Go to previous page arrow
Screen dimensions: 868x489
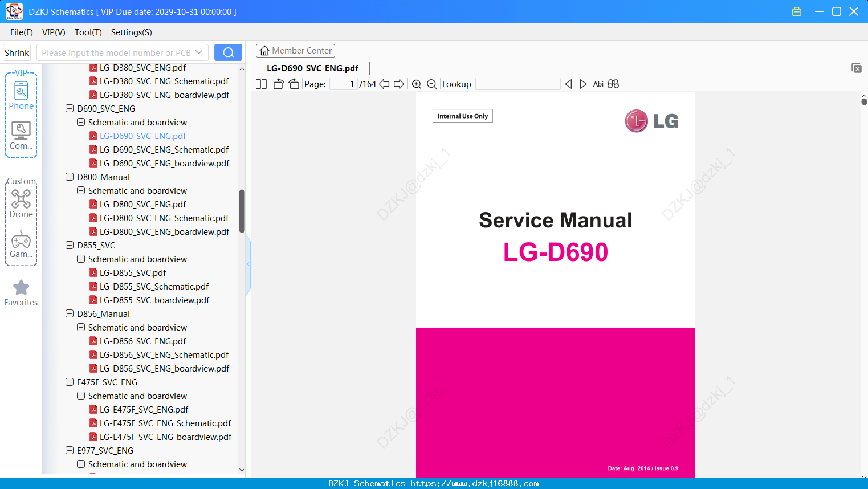click(x=384, y=84)
